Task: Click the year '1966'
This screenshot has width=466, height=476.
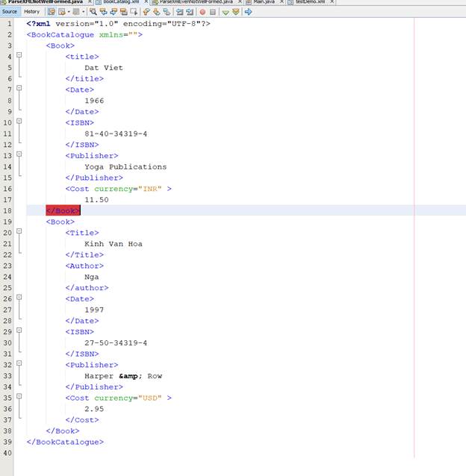Action: [x=94, y=101]
